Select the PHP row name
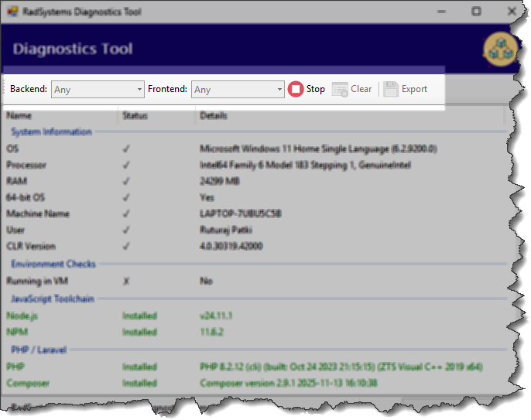Viewport: 531px width, 420px height. coord(15,367)
